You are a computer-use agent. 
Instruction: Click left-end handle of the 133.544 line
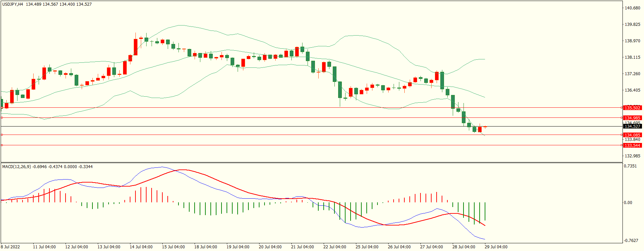tap(2, 145)
